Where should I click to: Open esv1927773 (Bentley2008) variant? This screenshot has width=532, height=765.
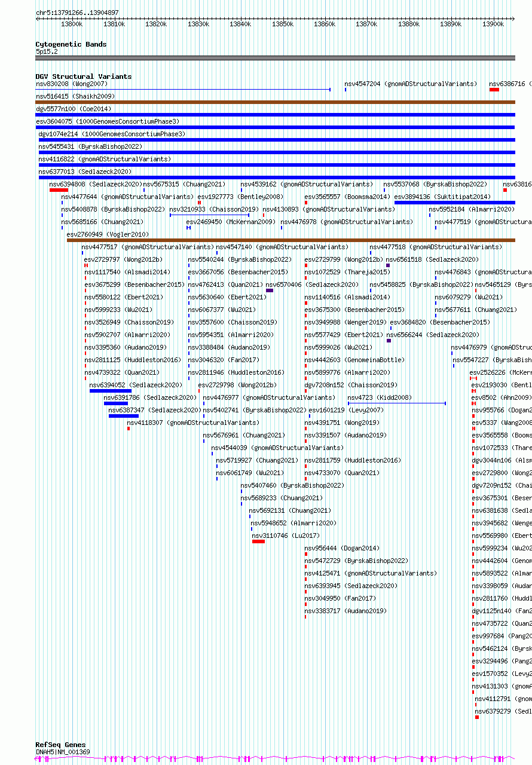click(x=240, y=197)
